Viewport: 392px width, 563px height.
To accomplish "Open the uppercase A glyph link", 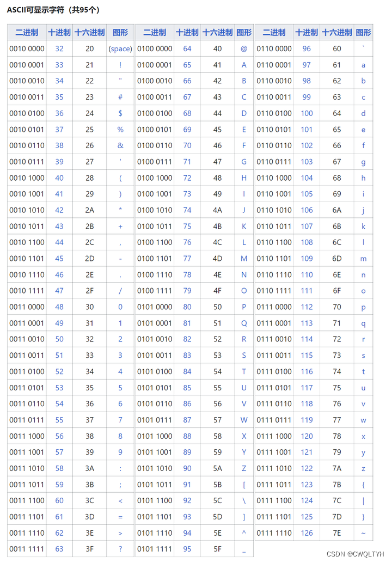I will tap(244, 65).
